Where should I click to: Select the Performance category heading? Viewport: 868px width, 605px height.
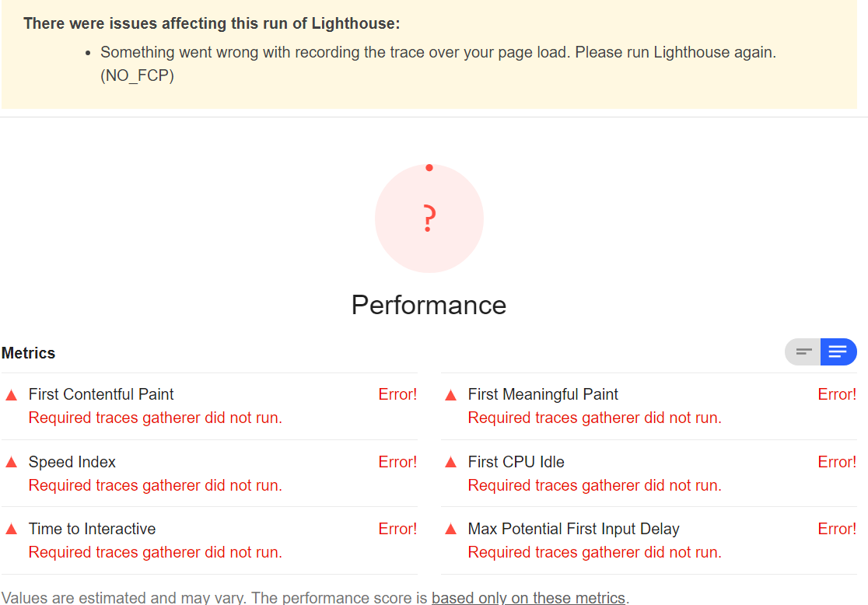tap(429, 305)
